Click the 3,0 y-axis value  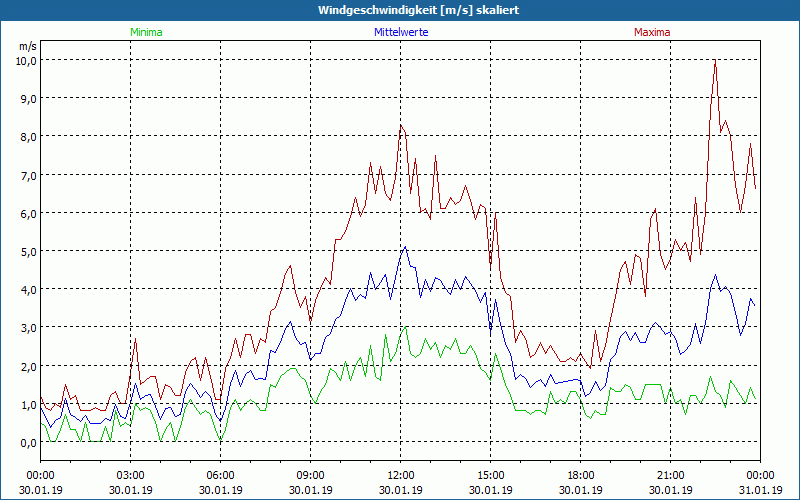[29, 328]
